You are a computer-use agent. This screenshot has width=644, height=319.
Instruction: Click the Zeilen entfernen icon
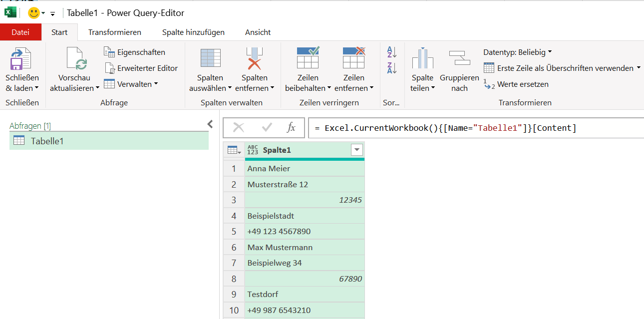point(354,57)
